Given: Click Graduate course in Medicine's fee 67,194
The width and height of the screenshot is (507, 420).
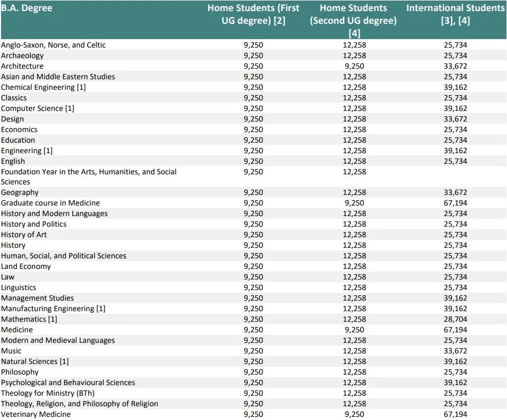Looking at the screenshot, I should [x=455, y=203].
